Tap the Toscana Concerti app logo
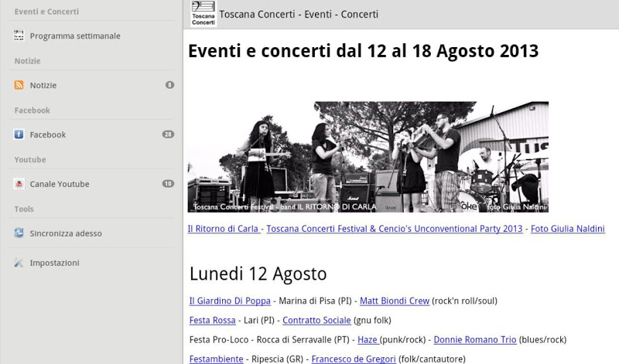 pyautogui.click(x=203, y=14)
